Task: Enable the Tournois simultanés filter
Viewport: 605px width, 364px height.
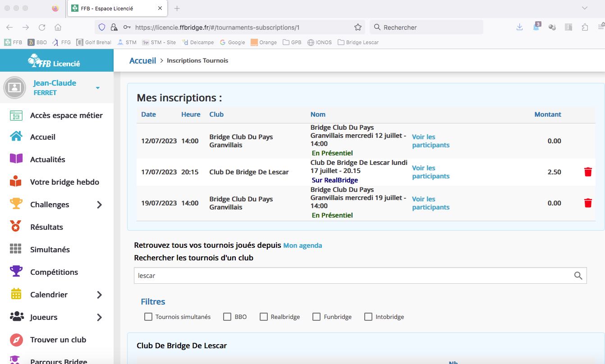Action: tap(148, 317)
